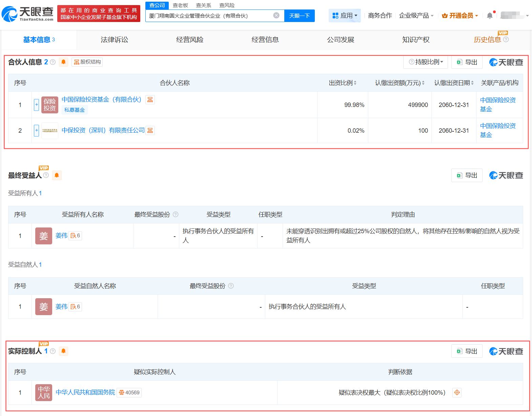Viewport: 532px width, 416px height.
Task: Select 查关系 search mode tab
Action: (x=204, y=5)
